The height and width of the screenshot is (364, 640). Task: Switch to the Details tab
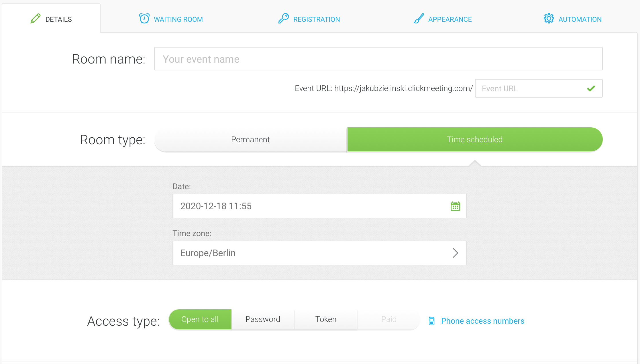(51, 19)
